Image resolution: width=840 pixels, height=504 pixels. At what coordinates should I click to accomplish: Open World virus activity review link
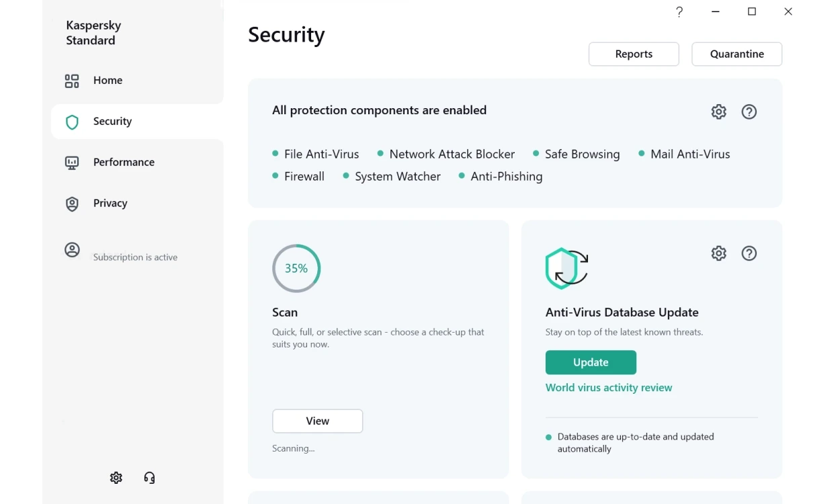point(609,388)
